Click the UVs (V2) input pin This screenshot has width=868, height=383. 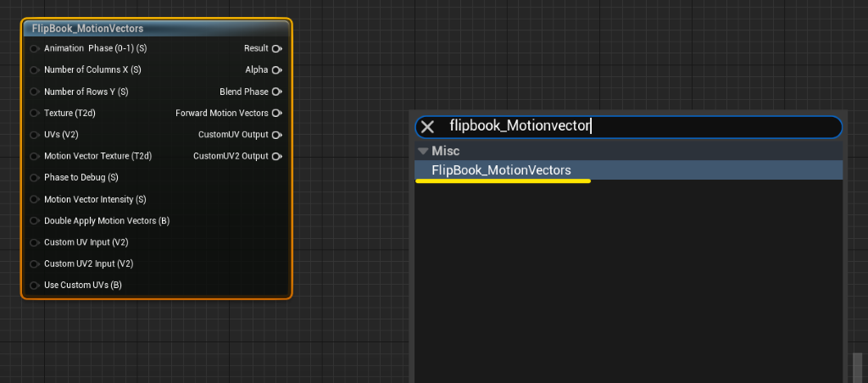tap(34, 135)
